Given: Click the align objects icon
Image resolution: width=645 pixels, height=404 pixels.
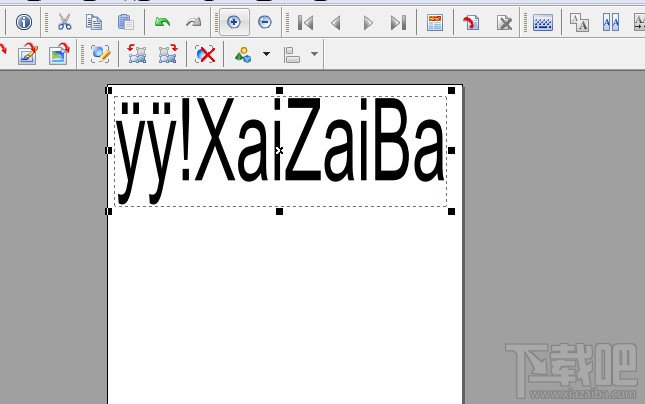Looking at the screenshot, I should tap(292, 55).
